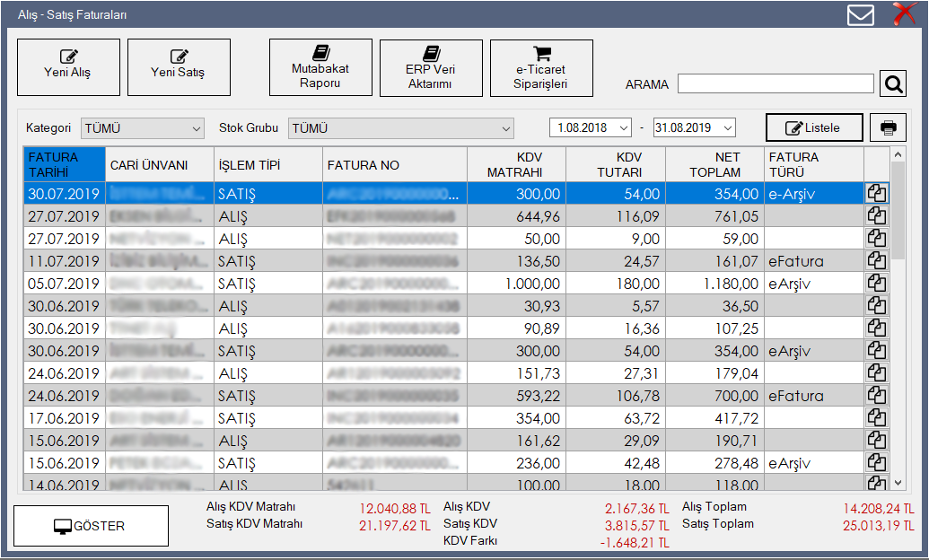Close window with red X
The image size is (929, 560).
coord(906,14)
